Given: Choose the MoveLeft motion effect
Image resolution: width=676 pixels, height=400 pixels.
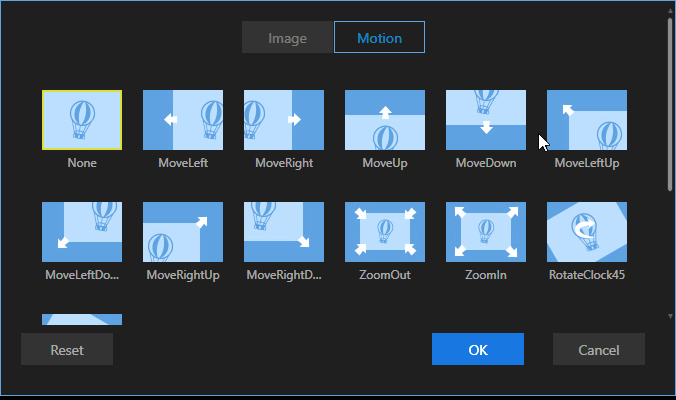Looking at the screenshot, I should [x=183, y=120].
